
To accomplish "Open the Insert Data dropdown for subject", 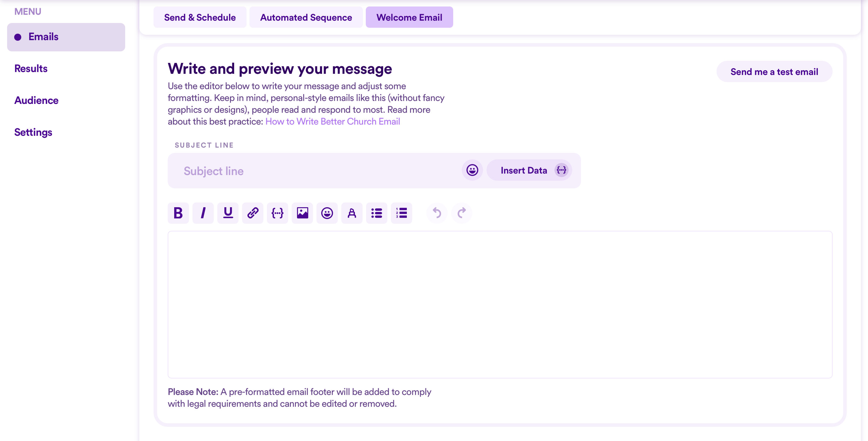I will point(529,170).
